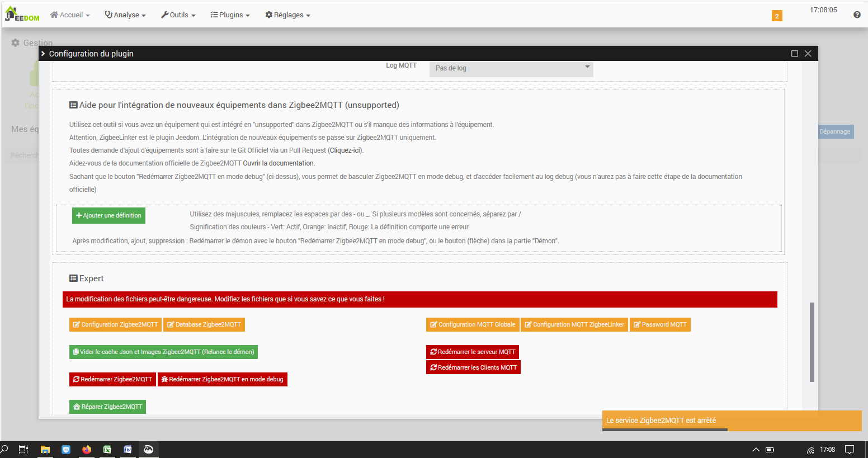
Task: Click Redémarrer Zigbee2MQTT en mode debug
Action: point(223,379)
